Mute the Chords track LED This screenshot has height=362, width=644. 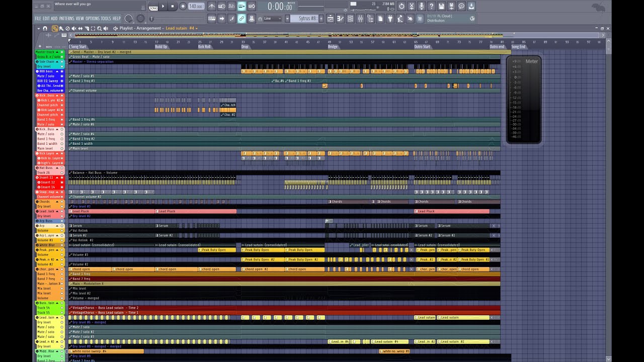pos(62,202)
